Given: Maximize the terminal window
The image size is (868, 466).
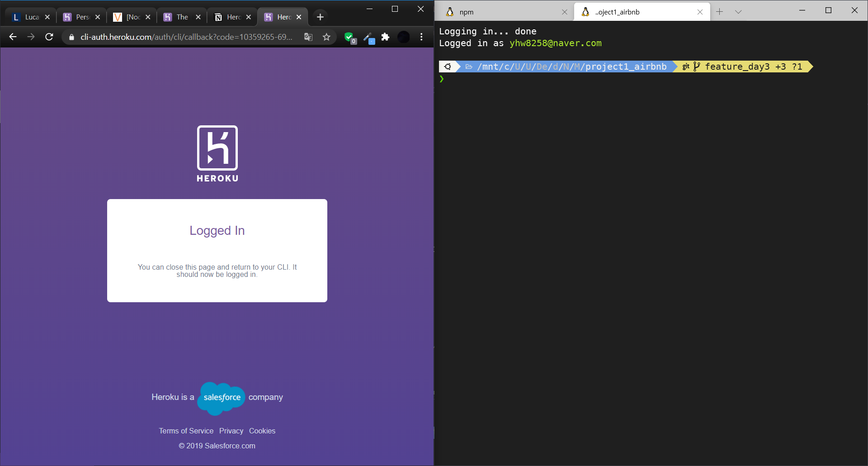Looking at the screenshot, I should [x=828, y=10].
